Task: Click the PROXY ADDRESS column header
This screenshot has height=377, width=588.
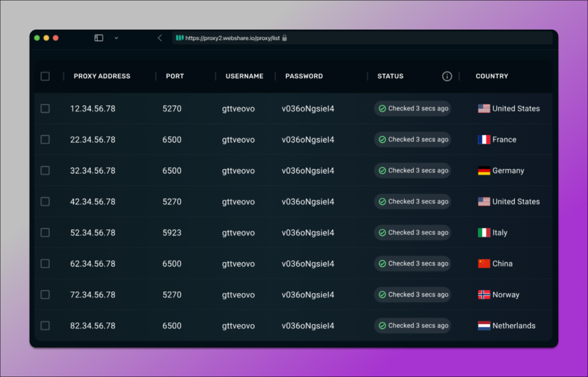Action: pyautogui.click(x=102, y=76)
